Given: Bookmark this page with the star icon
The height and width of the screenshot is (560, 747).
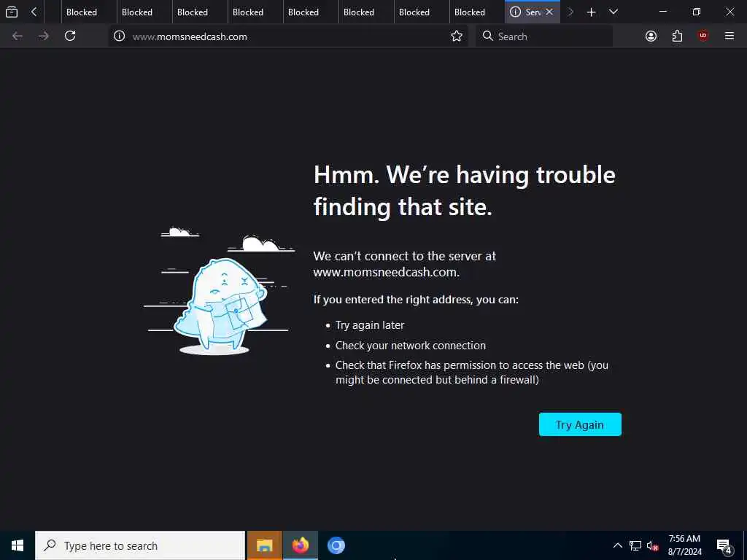Looking at the screenshot, I should tap(457, 36).
